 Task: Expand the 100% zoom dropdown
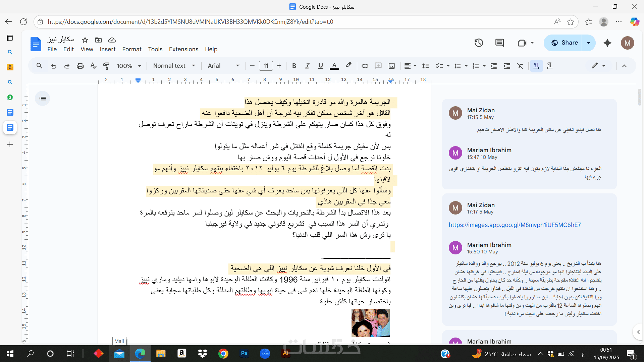pos(129,66)
